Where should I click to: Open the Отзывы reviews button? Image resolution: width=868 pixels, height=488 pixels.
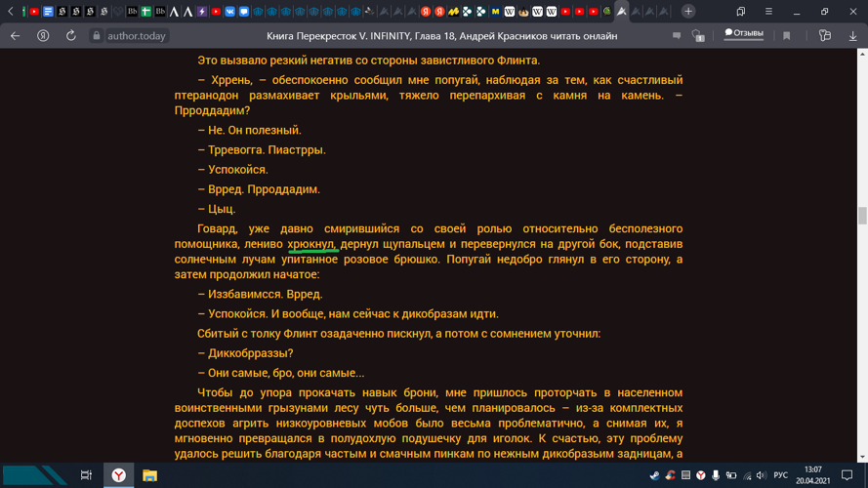(x=744, y=34)
